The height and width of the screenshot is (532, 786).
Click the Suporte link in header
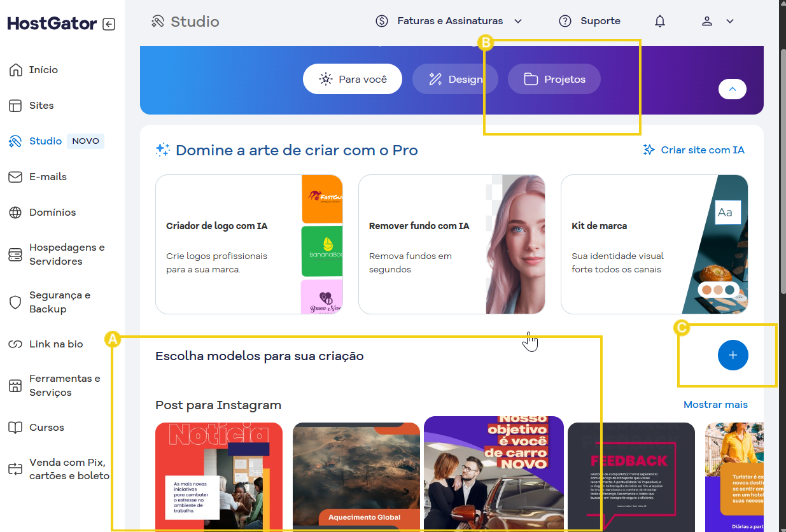(600, 21)
